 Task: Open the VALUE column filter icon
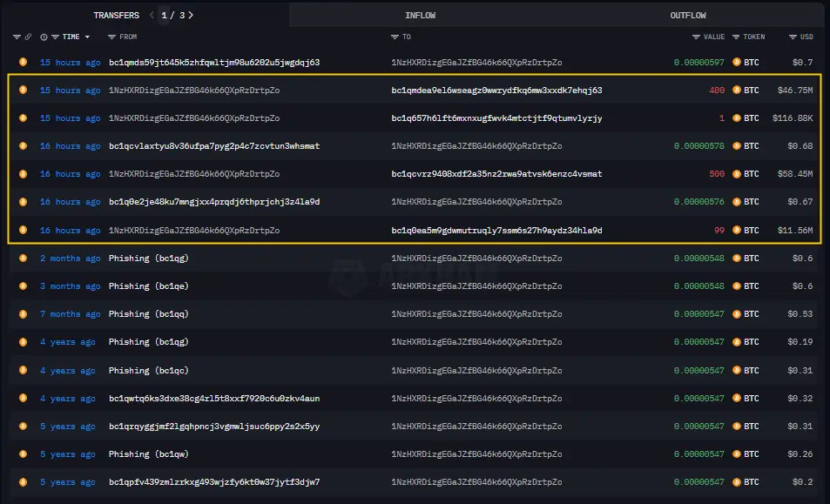pyautogui.click(x=696, y=37)
